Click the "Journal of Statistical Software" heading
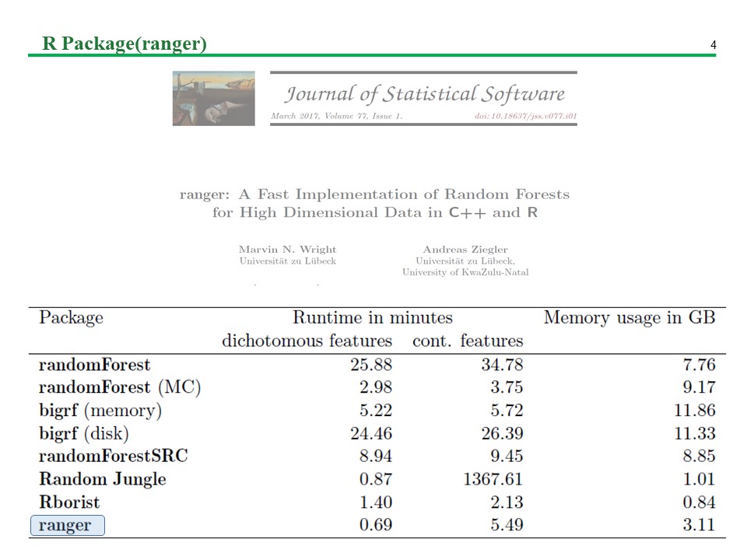 click(425, 94)
